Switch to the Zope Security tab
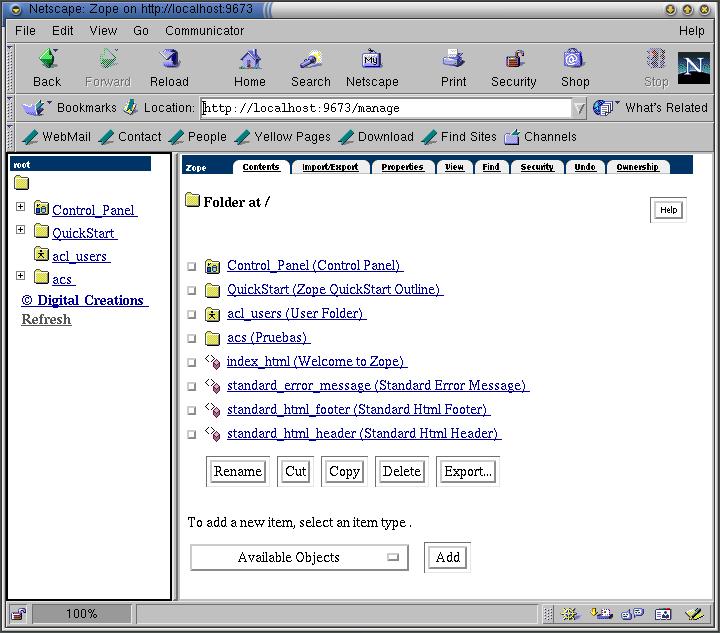The height and width of the screenshot is (633, 720). click(x=537, y=167)
